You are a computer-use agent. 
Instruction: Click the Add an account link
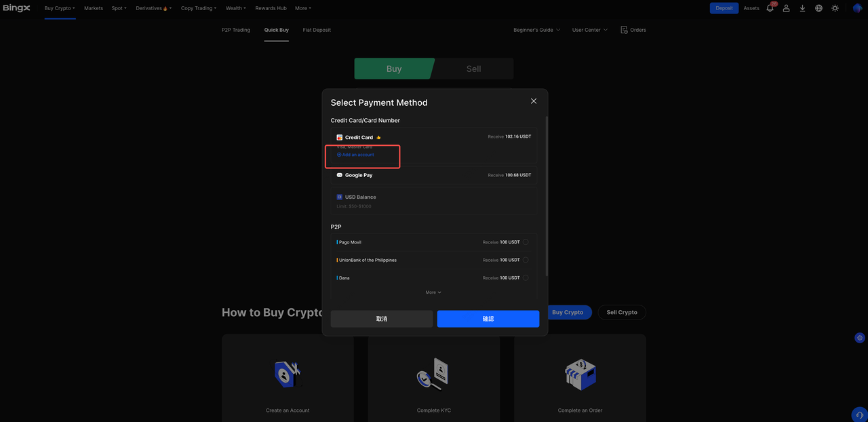coord(357,155)
